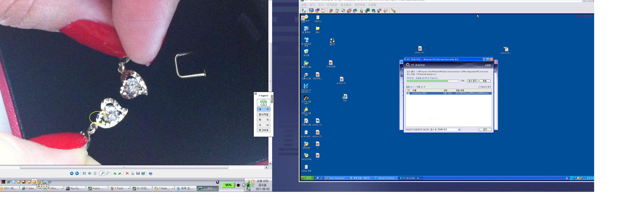Click 로그아웃 in i-Agent panel
Image resolution: width=644 pixels, height=201 pixels.
pyautogui.click(x=263, y=130)
